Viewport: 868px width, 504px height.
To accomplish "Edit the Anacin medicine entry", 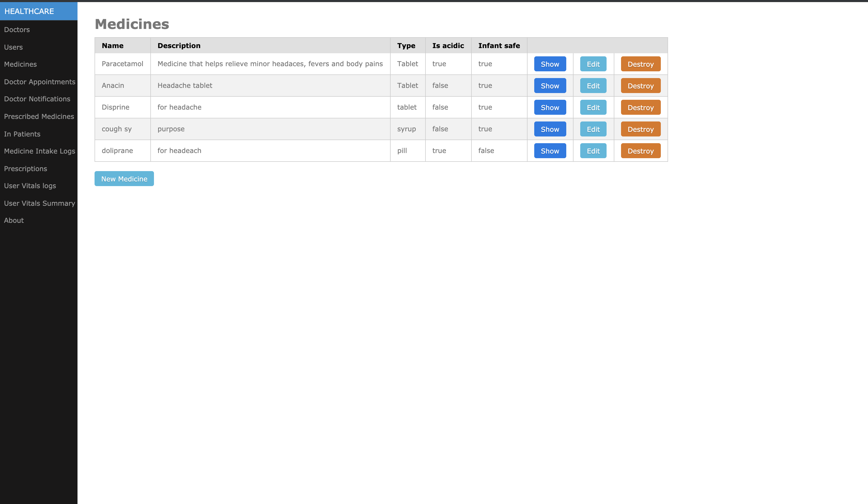I will tap(593, 86).
